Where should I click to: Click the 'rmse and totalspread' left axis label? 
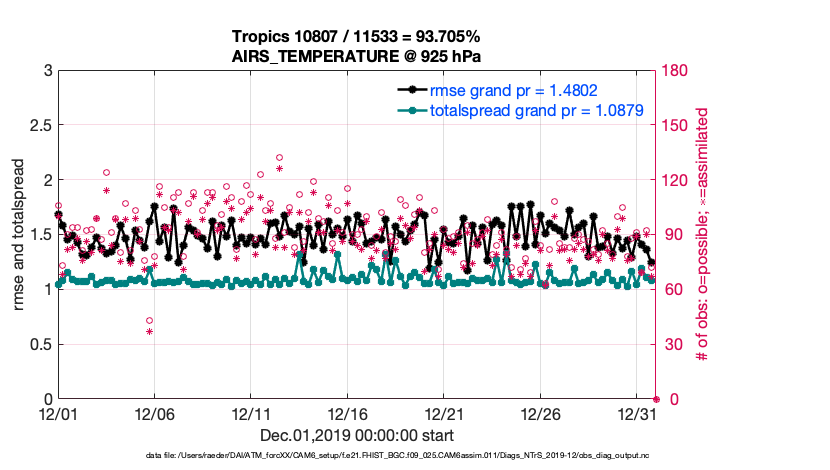[x=19, y=235]
